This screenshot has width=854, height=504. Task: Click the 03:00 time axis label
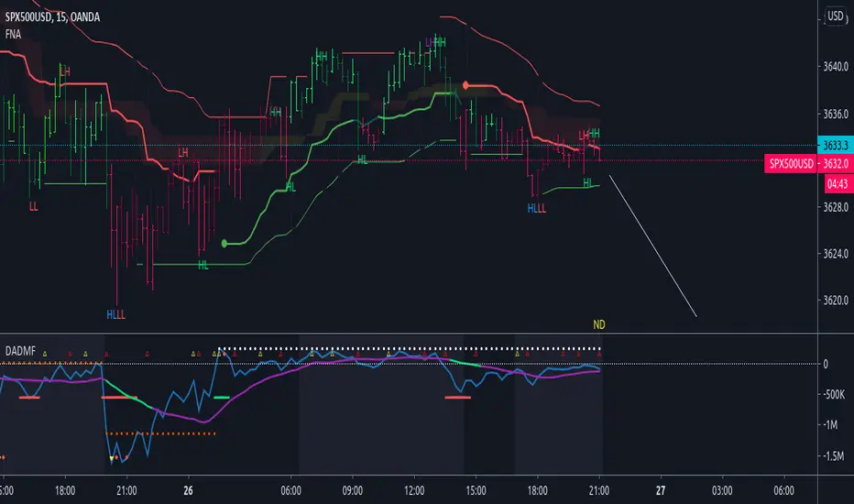722,490
